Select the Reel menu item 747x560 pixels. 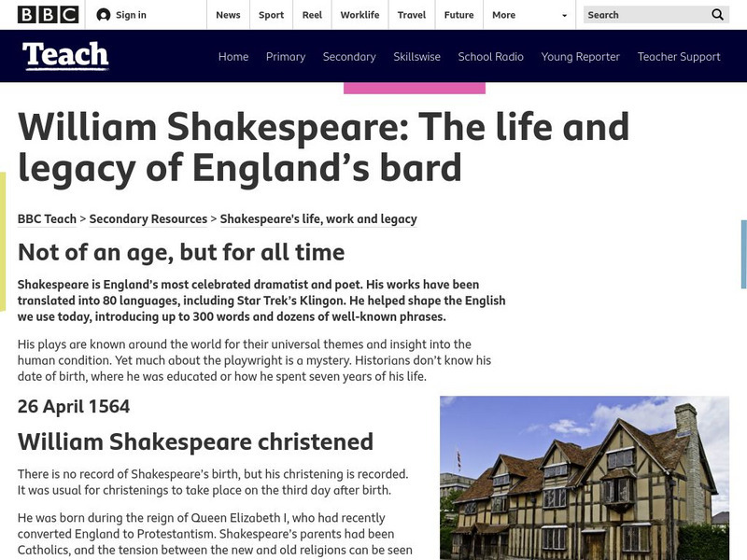tap(312, 15)
